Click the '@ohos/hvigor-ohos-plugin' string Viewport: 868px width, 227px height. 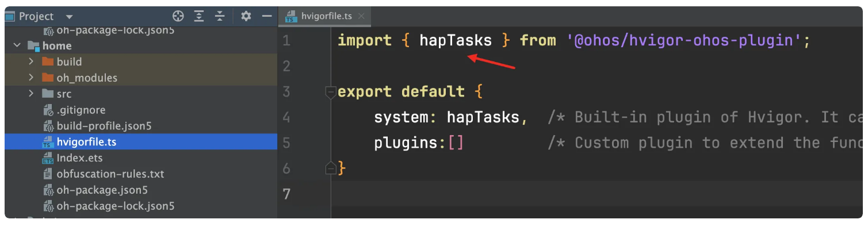(x=685, y=41)
